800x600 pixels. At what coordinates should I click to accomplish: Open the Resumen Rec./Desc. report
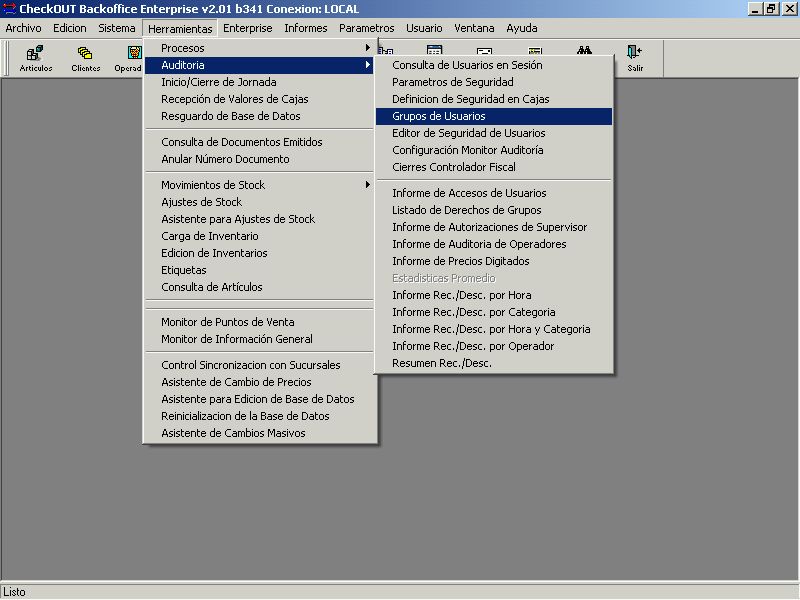pyautogui.click(x=494, y=363)
